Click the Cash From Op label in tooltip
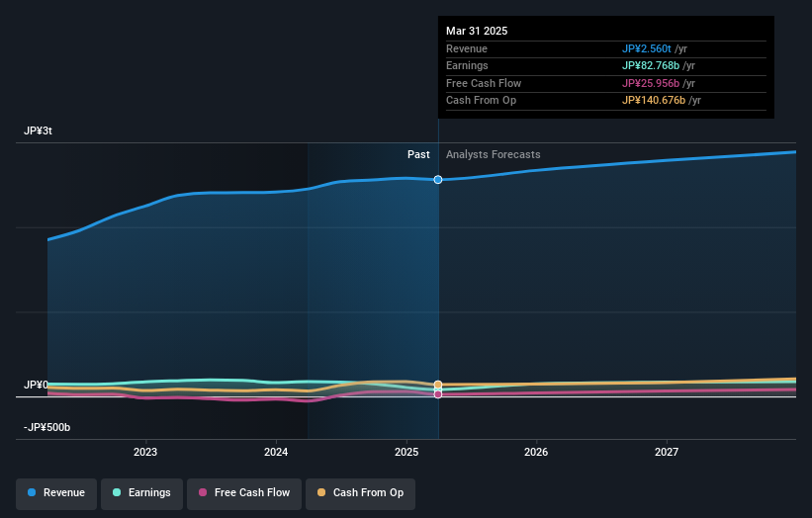This screenshot has height=518, width=812. (481, 101)
